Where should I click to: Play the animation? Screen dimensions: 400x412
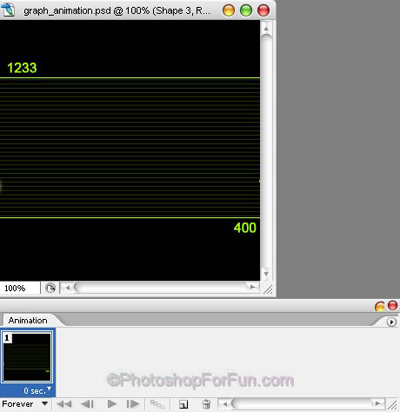point(112,404)
